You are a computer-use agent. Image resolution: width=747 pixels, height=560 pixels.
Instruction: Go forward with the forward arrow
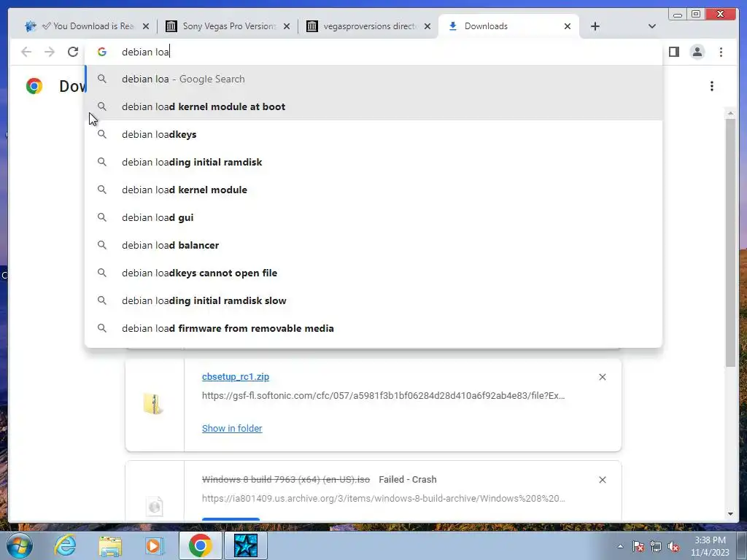(x=49, y=52)
